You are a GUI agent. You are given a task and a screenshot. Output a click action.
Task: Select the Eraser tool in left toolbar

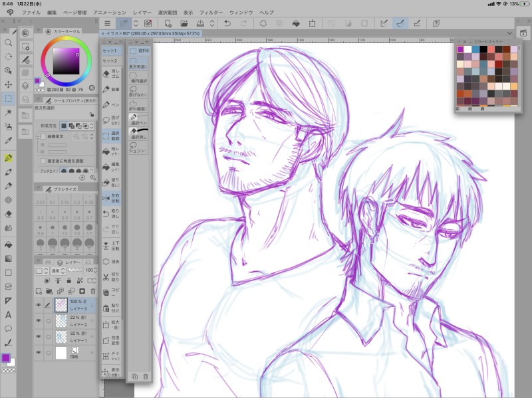[9, 214]
